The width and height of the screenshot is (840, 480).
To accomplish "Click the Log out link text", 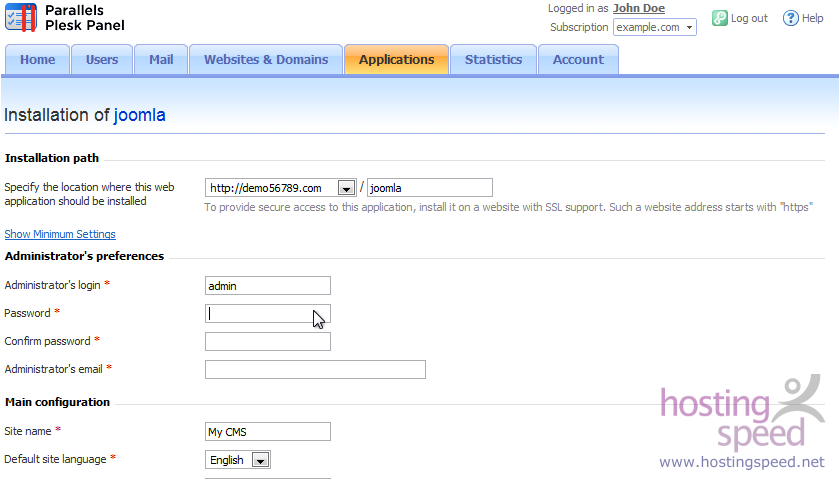I will (749, 18).
